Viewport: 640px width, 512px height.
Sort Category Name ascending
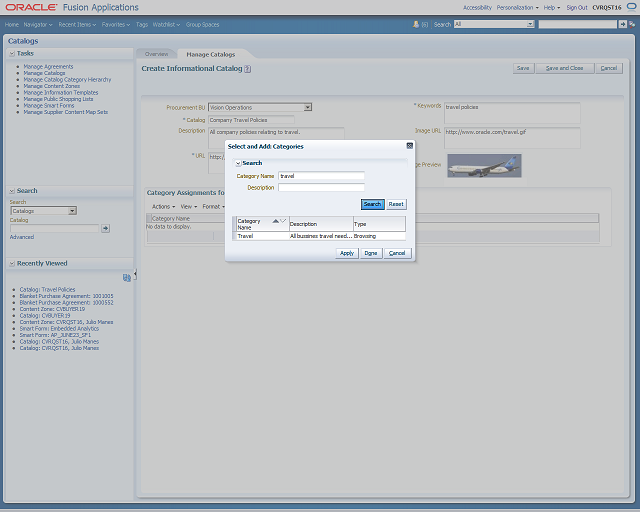pos(276,221)
